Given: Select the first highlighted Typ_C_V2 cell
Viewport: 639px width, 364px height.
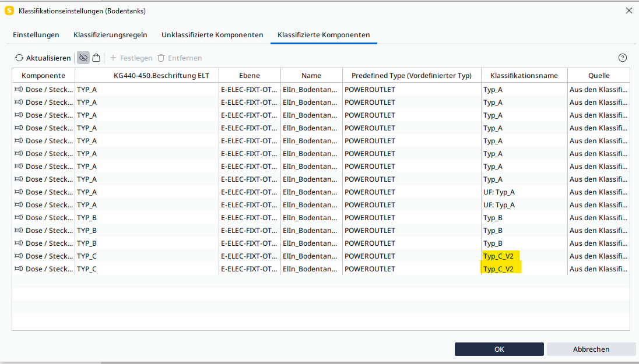Looking at the screenshot, I should pyautogui.click(x=498, y=256).
